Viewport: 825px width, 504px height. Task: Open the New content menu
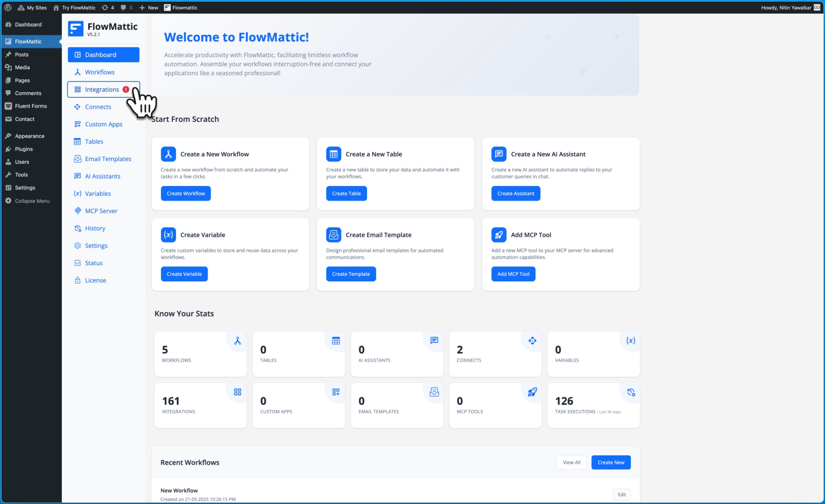pyautogui.click(x=149, y=7)
